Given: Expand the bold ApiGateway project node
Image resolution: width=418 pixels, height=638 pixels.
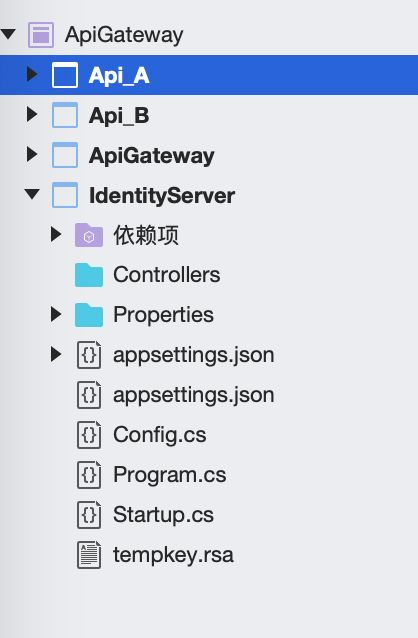Looking at the screenshot, I should coord(32,154).
